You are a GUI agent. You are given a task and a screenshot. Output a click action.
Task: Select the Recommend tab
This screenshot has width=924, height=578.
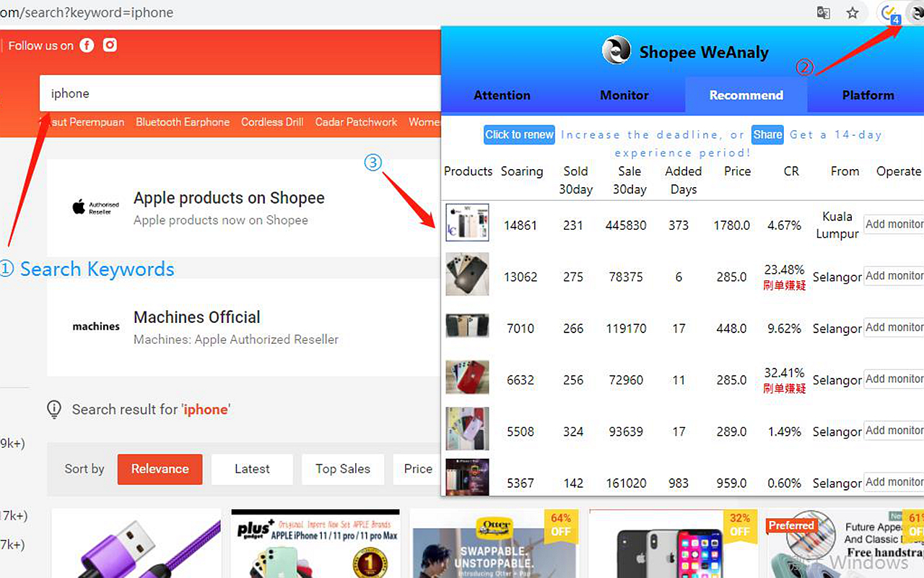[746, 95]
